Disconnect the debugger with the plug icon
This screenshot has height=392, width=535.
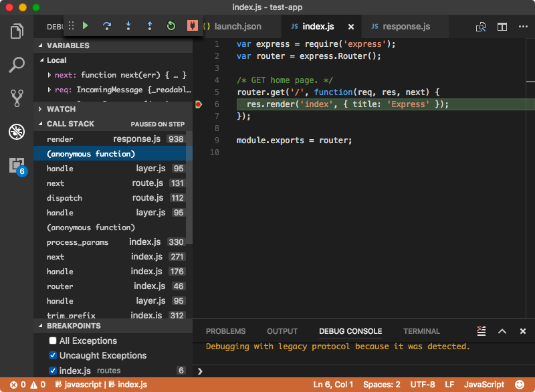coord(193,25)
